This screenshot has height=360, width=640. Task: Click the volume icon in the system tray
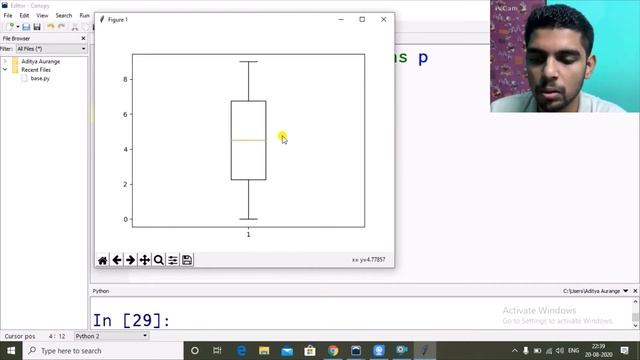click(x=560, y=351)
